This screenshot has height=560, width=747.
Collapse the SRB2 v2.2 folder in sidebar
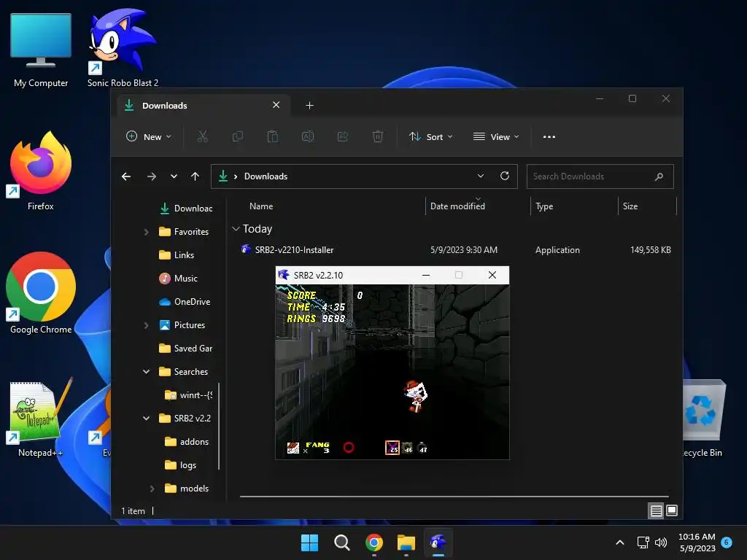pyautogui.click(x=146, y=419)
